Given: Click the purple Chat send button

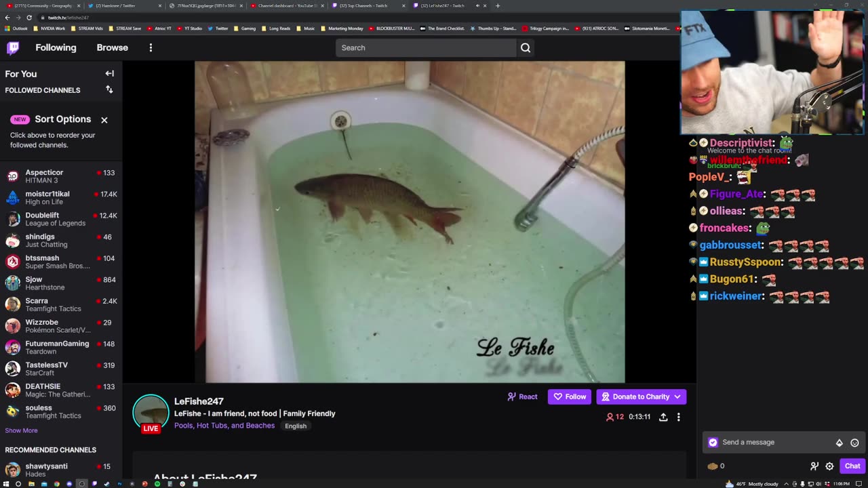Looking at the screenshot, I should pyautogui.click(x=852, y=466).
